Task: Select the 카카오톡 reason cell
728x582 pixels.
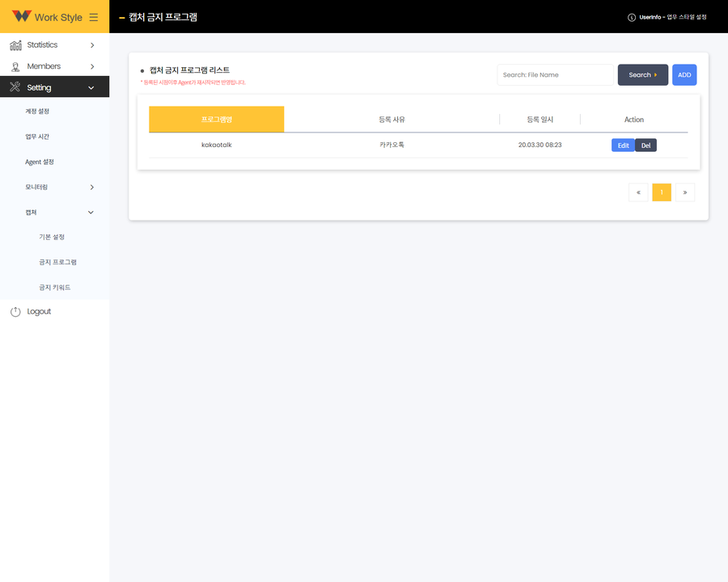Action: [x=392, y=145]
